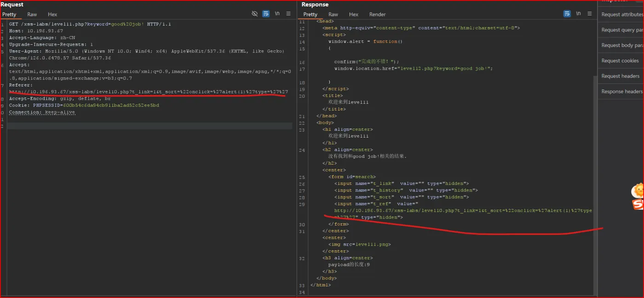Click the window.alert = function() line

click(x=365, y=41)
